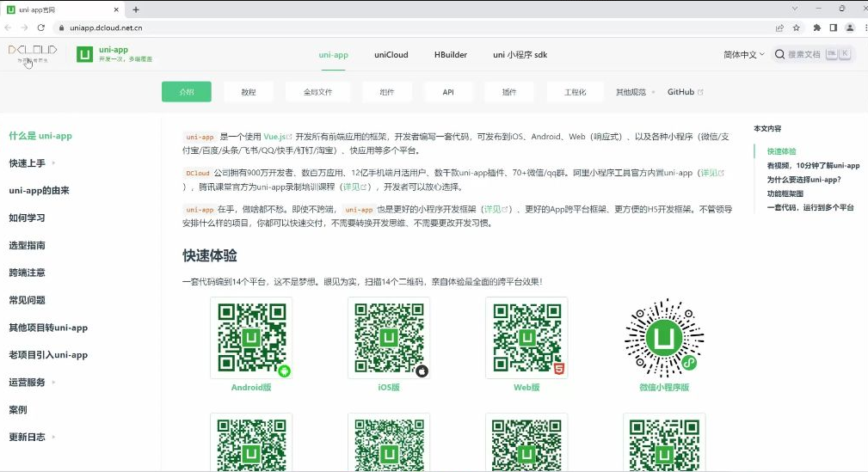868x472 pixels.
Task: Open 案例 in the sidebar
Action: (x=18, y=410)
